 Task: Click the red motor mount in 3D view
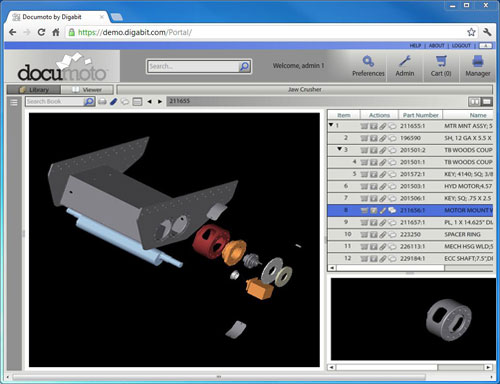point(211,241)
